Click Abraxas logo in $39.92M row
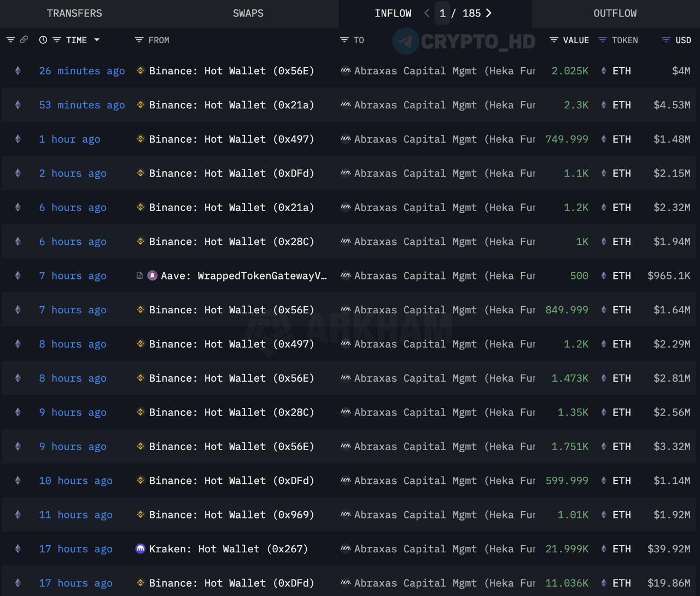The width and height of the screenshot is (700, 596). click(346, 548)
